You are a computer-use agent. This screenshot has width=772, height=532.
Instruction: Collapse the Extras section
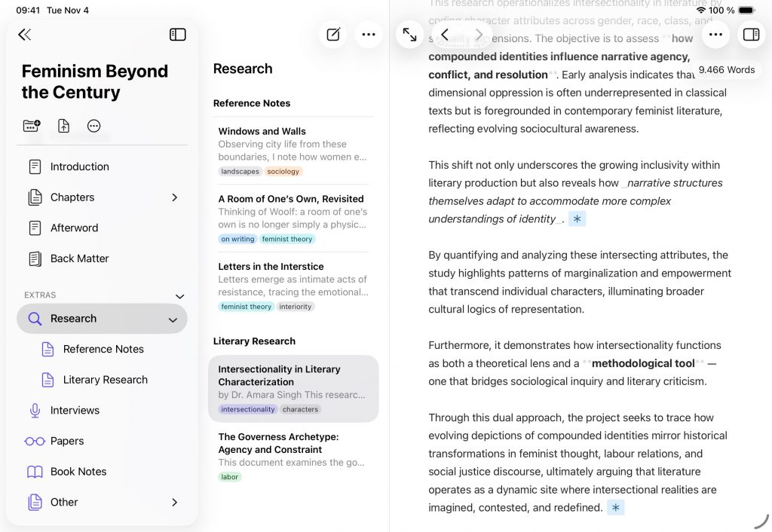tap(179, 296)
